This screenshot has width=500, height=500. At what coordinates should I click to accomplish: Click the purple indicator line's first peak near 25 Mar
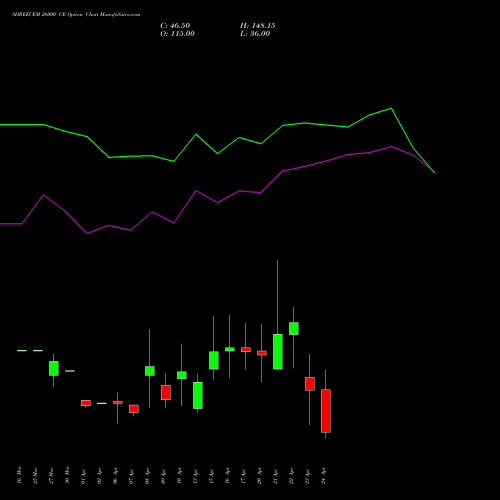44,195
